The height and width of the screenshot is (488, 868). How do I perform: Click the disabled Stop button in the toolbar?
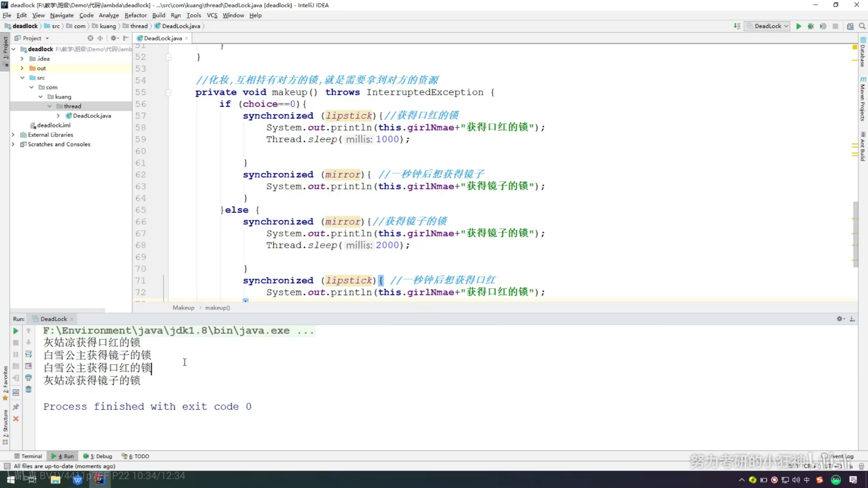(835, 26)
